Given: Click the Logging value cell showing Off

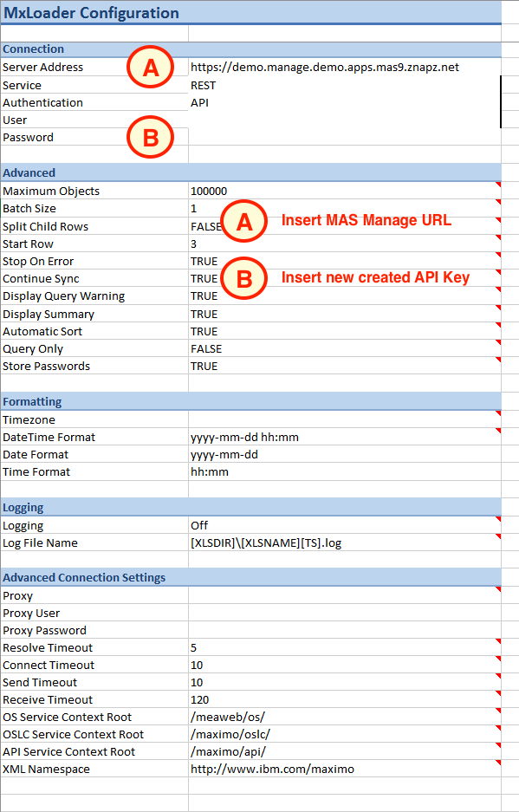Looking at the screenshot, I should click(345, 525).
